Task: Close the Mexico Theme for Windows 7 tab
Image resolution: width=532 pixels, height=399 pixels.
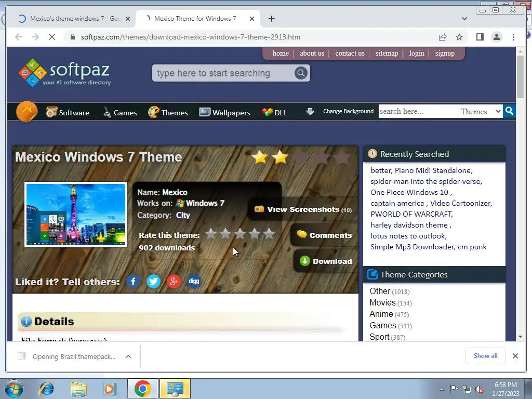Action: (252, 19)
